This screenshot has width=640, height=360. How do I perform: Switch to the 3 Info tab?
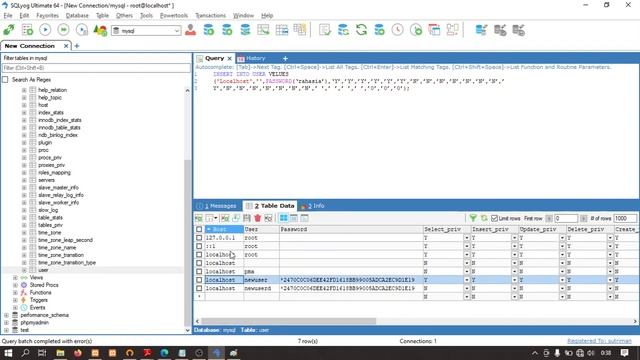pyautogui.click(x=312, y=206)
